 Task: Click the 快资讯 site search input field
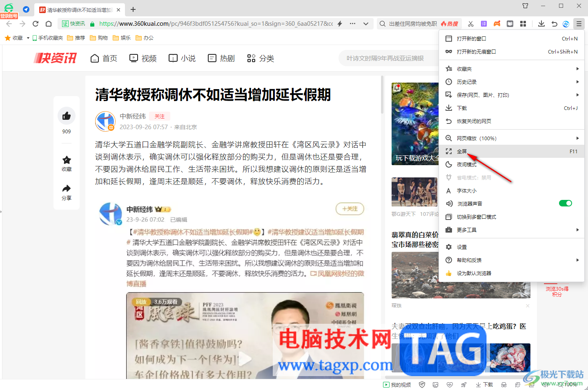coord(388,58)
